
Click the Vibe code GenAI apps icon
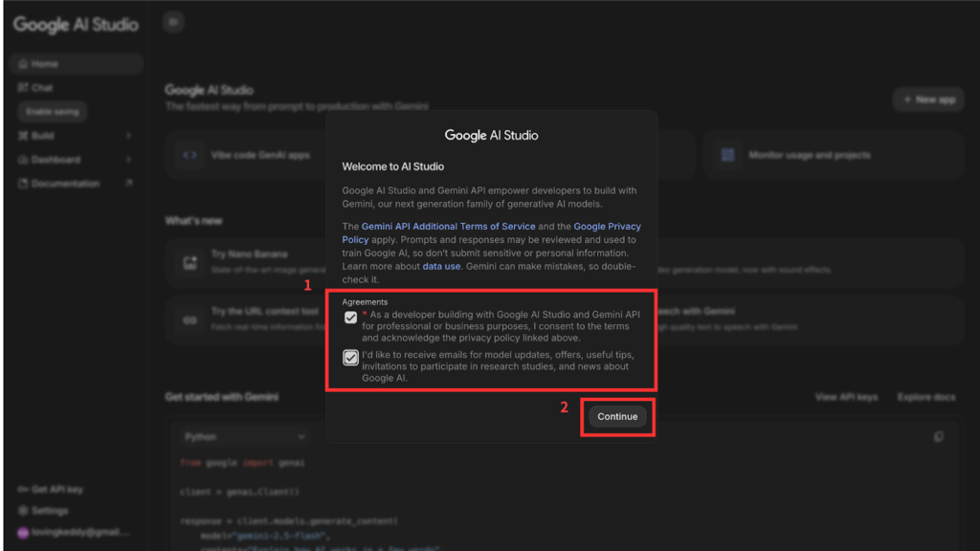[x=189, y=155]
